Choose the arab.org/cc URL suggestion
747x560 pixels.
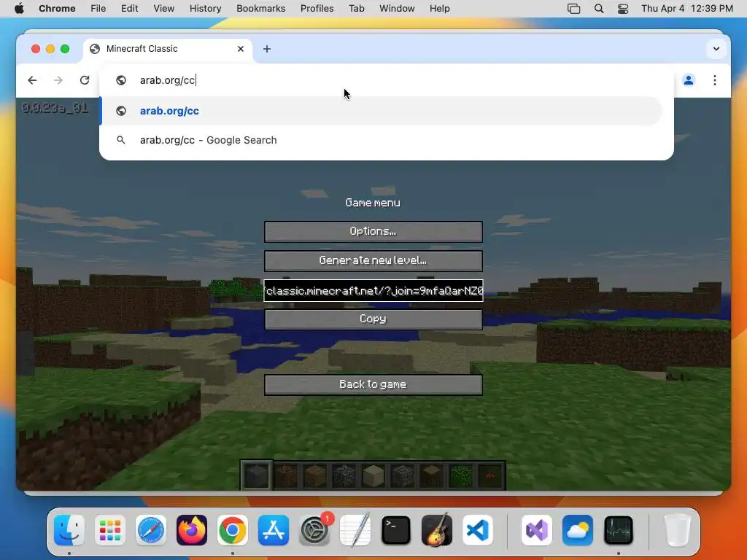click(x=381, y=111)
